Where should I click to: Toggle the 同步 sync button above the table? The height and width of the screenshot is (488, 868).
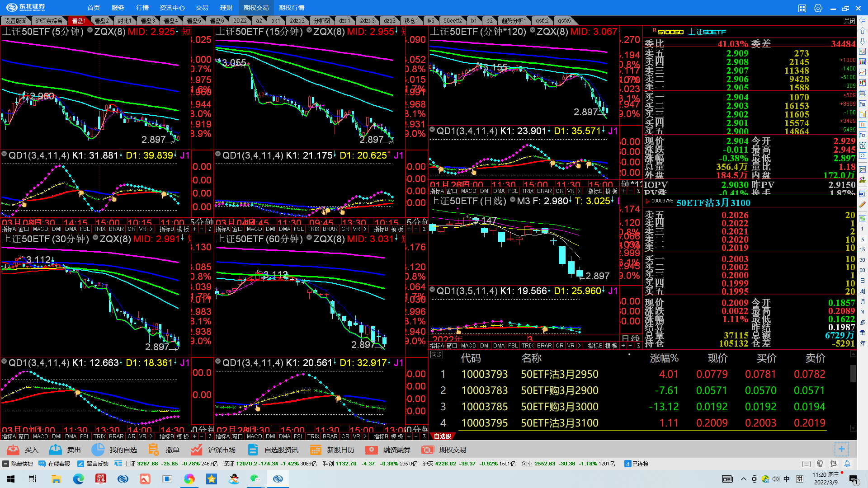click(436, 355)
